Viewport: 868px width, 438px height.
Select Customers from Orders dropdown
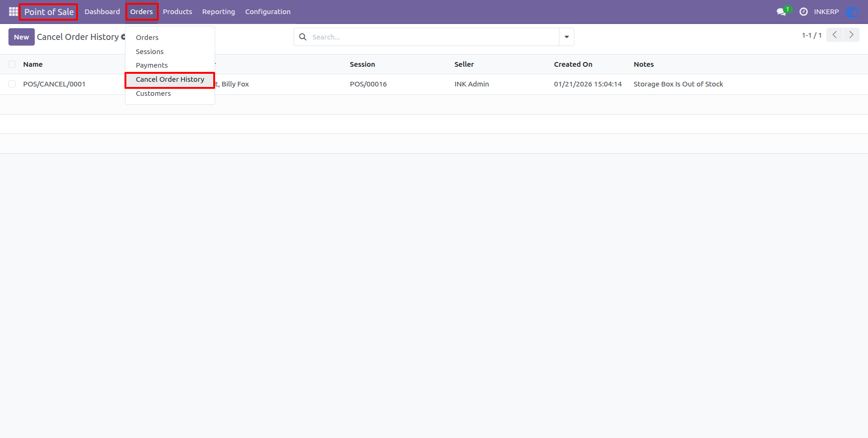pos(153,94)
